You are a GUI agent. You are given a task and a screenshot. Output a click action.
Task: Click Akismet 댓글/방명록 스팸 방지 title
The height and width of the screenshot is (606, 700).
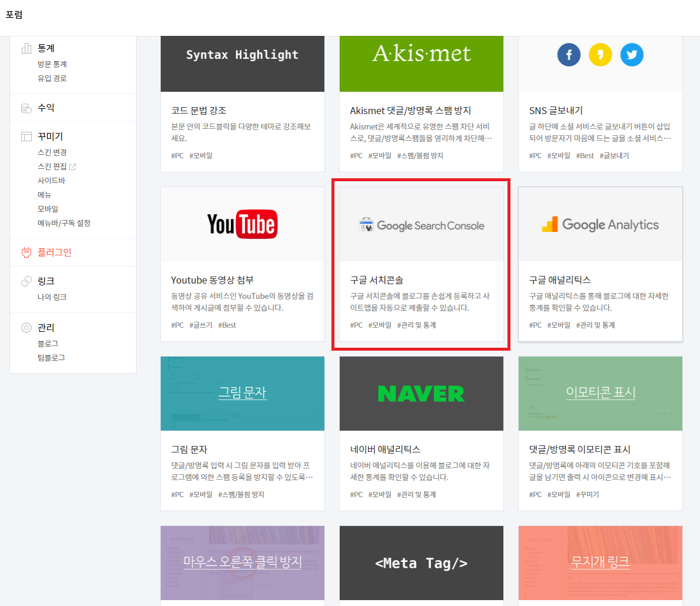pyautogui.click(x=411, y=111)
